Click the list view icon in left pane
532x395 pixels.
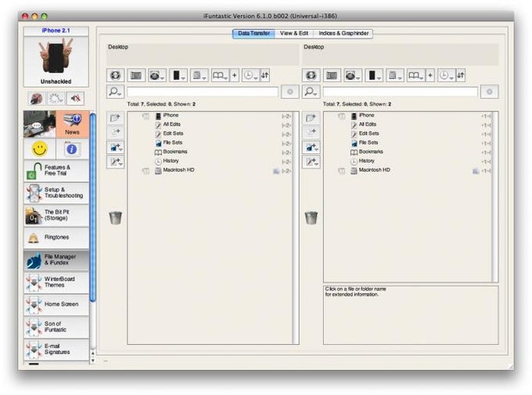136,75
